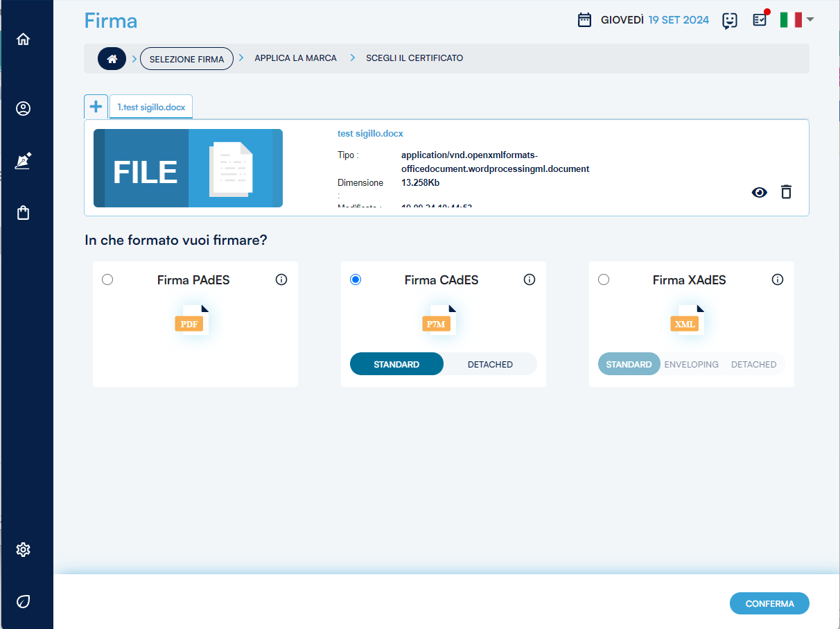Select the Firma XAdES radio button

604,279
